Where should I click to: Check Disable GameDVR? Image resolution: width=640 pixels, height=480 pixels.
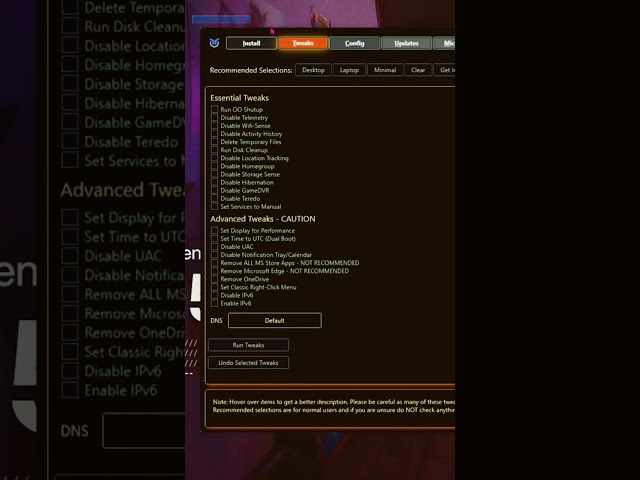tap(214, 190)
